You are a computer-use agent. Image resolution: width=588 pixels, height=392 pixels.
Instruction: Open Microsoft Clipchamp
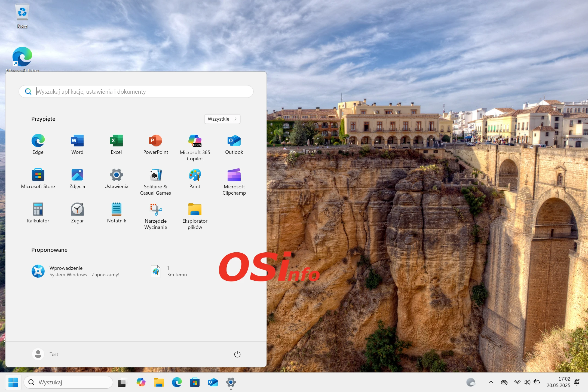234,181
